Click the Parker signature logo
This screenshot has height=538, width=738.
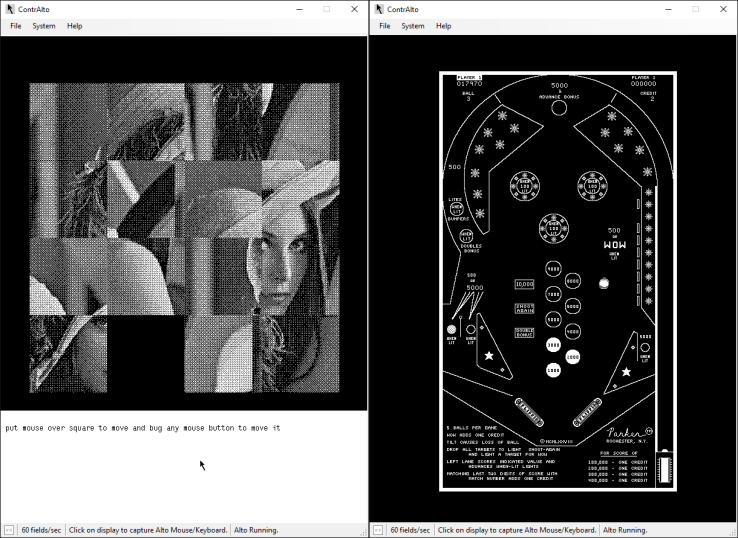[x=630, y=433]
